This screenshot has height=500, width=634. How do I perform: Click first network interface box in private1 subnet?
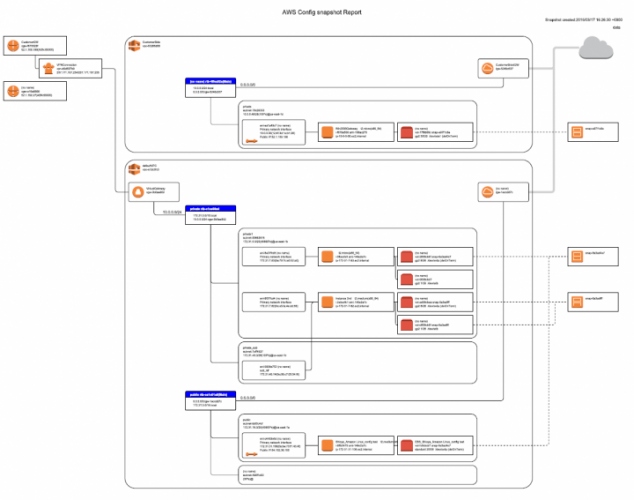tap(274, 257)
